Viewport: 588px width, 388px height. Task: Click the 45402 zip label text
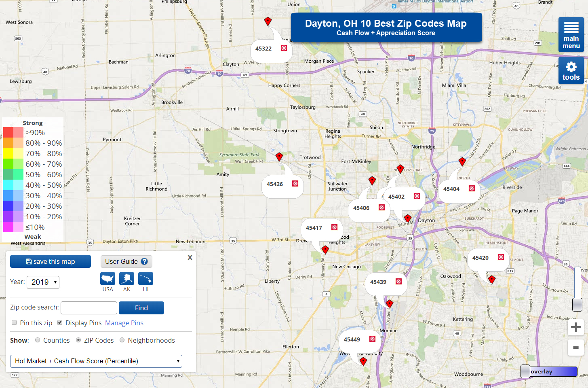(396, 197)
